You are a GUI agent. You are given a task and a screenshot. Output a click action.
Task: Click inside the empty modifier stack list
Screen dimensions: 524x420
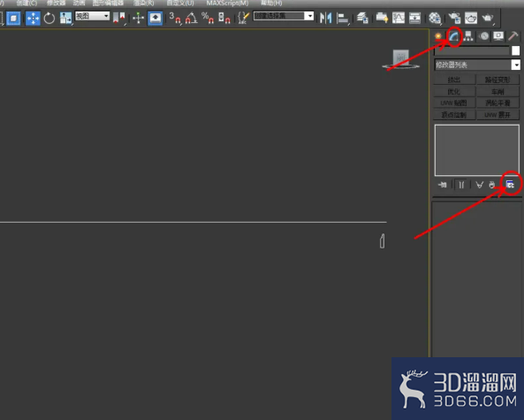click(477, 150)
